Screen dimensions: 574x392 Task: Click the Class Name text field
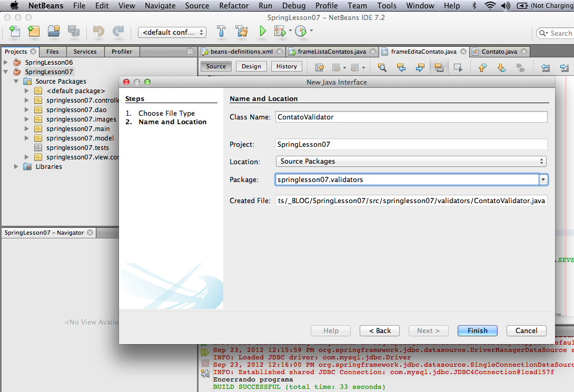click(411, 117)
